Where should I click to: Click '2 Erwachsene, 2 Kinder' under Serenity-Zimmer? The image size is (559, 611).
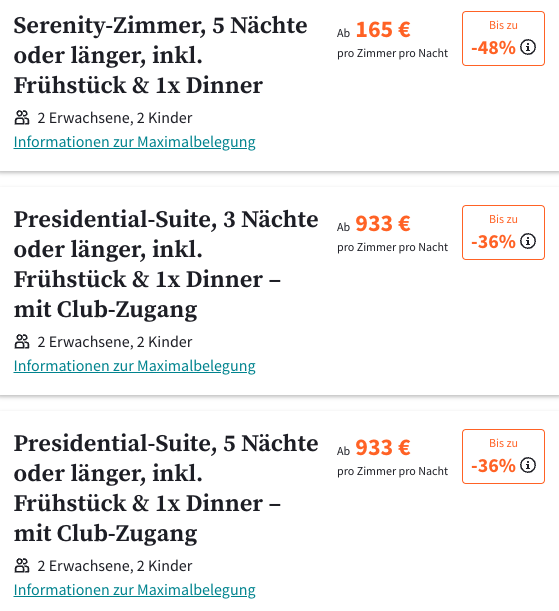click(115, 118)
